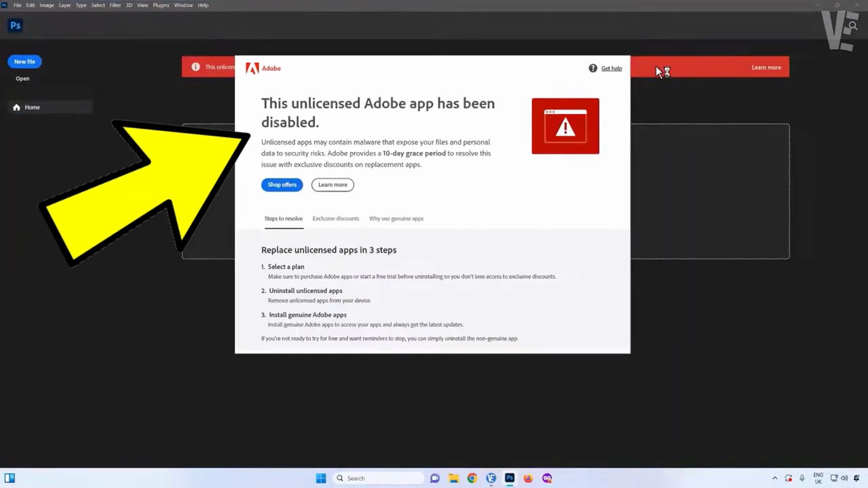Click the New file button

pos(24,62)
